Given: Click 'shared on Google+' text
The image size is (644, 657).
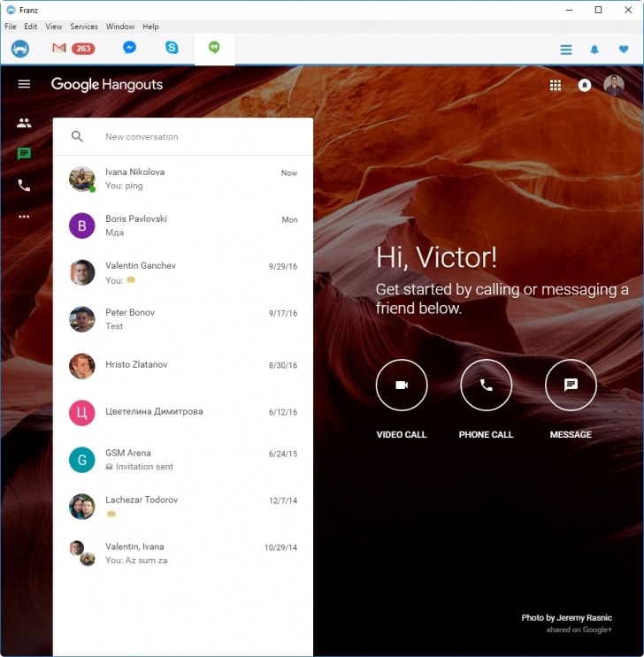Looking at the screenshot, I should 579,630.
